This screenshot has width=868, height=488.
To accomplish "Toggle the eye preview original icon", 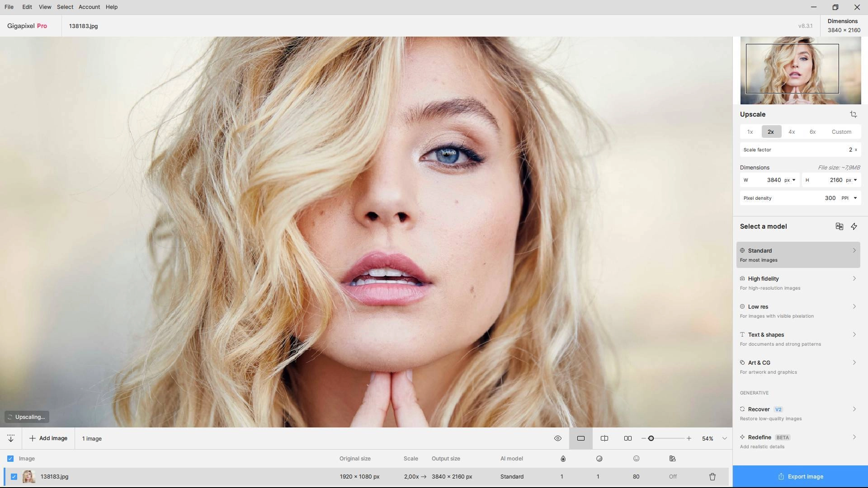I will click(558, 438).
